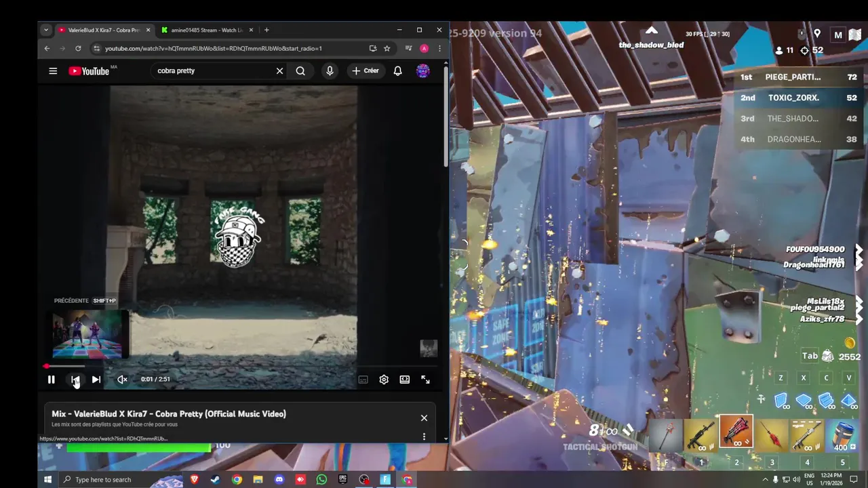Viewport: 868px width, 488px height.
Task: Go to the previous video in the player
Action: point(75,380)
